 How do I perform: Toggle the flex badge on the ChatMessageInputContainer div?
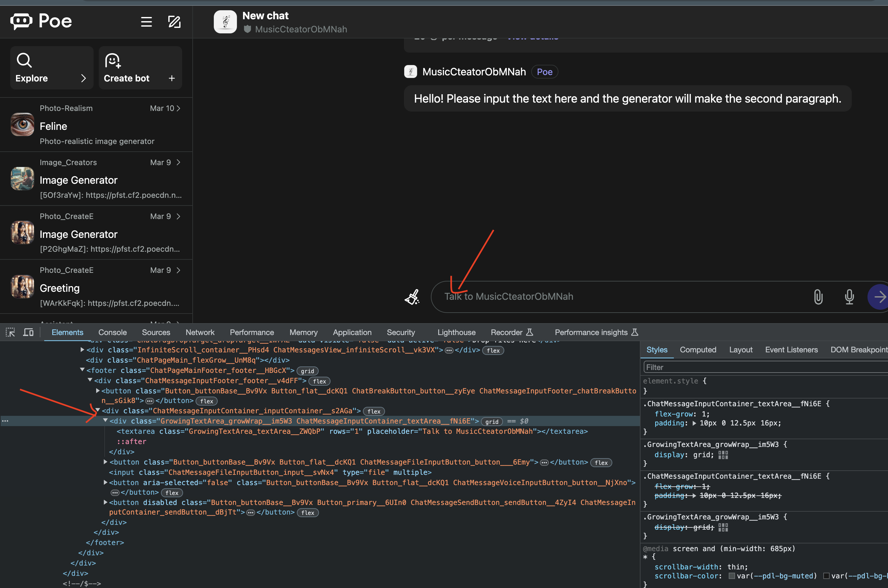pyautogui.click(x=373, y=411)
